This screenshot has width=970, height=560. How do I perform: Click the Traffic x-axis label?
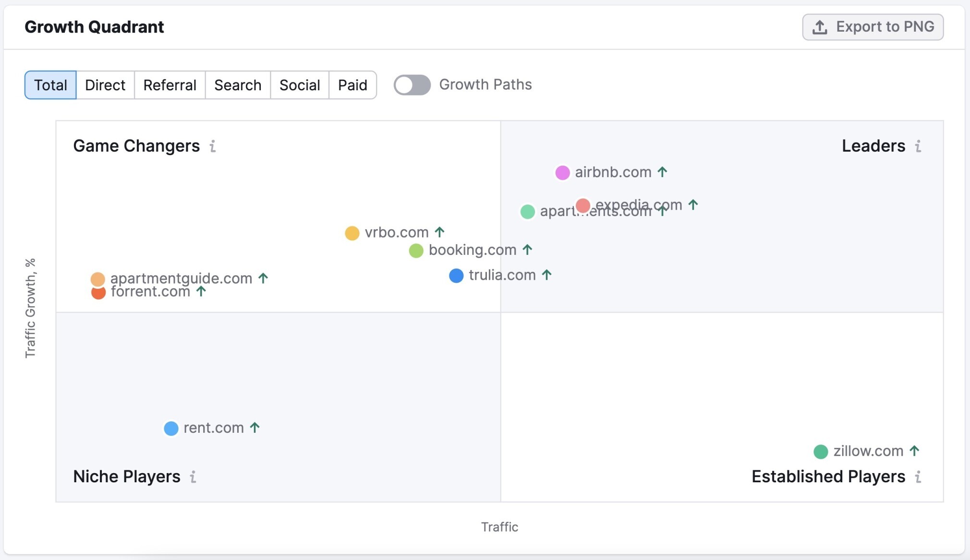tap(499, 527)
